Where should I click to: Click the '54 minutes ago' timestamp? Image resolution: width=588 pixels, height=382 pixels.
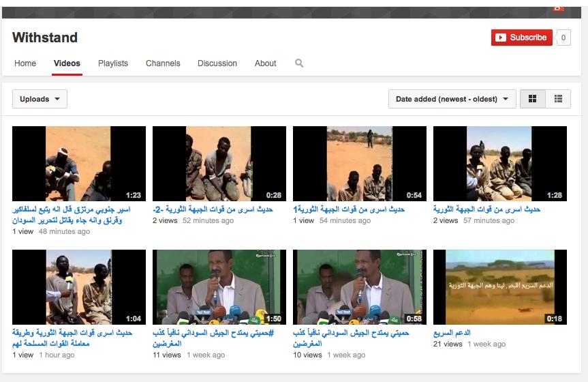click(345, 220)
